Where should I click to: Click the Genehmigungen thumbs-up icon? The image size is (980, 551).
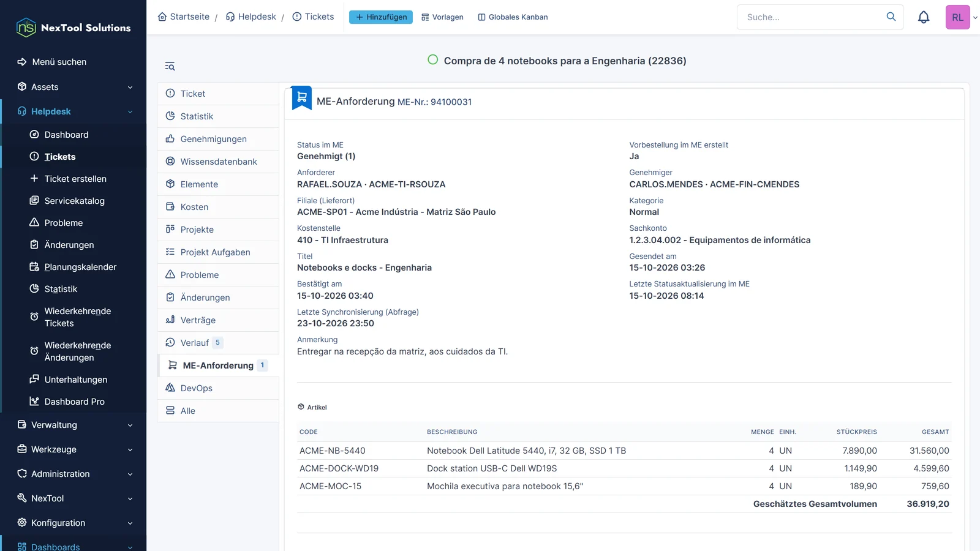tap(170, 139)
